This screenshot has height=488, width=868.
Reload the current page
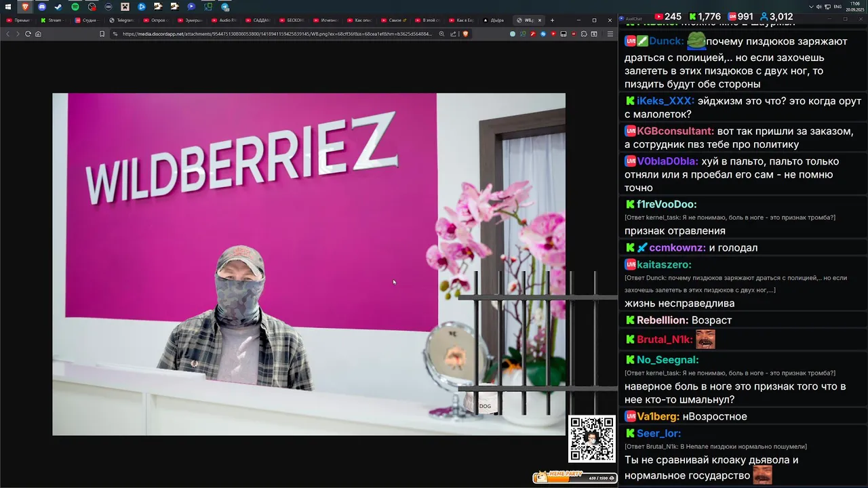point(28,34)
